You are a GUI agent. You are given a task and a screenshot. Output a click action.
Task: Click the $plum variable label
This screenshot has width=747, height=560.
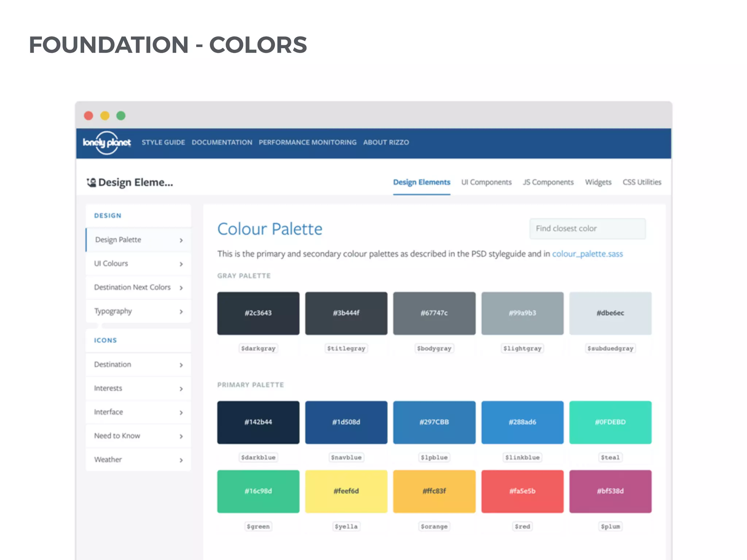610,527
